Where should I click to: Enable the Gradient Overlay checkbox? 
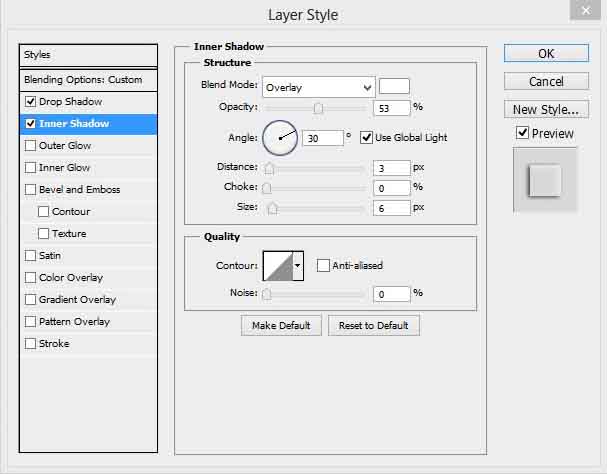(30, 300)
